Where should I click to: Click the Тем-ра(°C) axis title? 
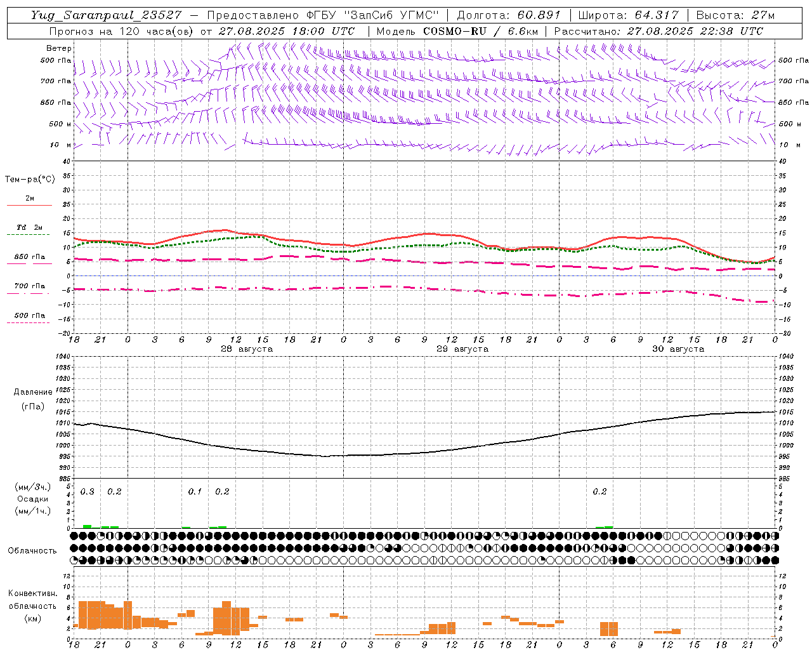coord(30,180)
